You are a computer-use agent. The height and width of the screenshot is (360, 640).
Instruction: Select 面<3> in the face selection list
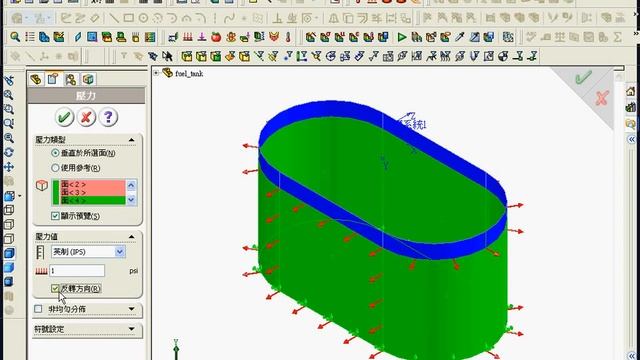(x=93, y=192)
